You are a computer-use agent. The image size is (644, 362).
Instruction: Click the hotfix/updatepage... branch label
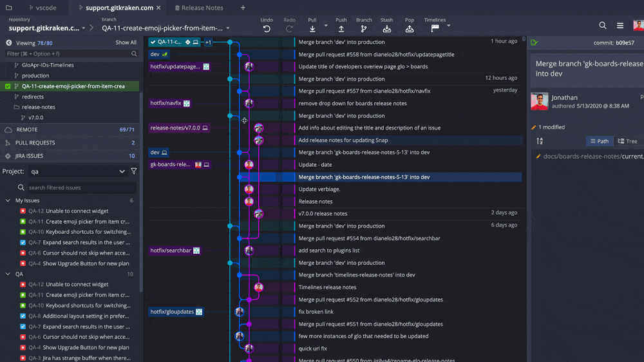[180, 66]
